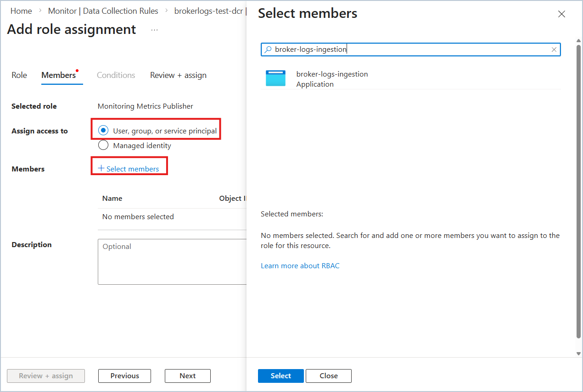The width and height of the screenshot is (583, 392).
Task: Close the Select members panel
Action: click(561, 14)
